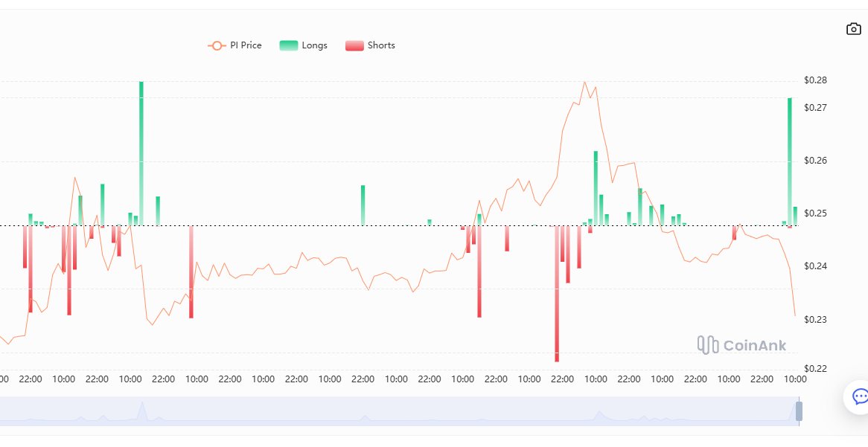
Task: Click the $0.22 price axis label
Action: click(x=815, y=369)
